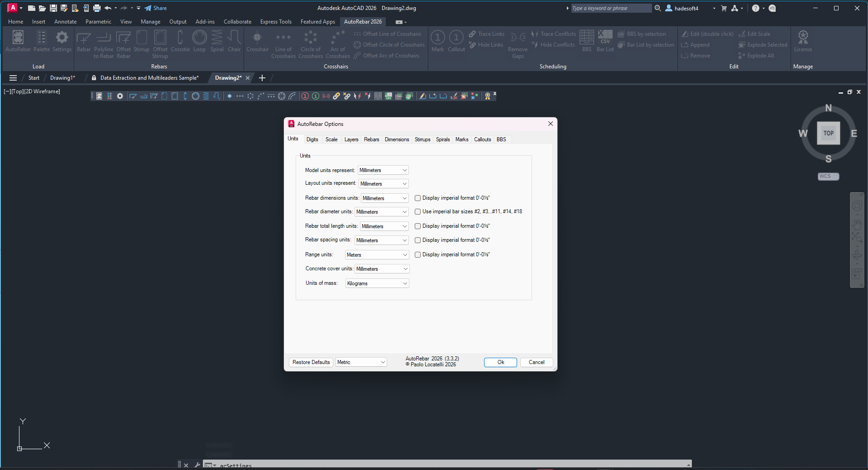
Task: Open Units of mass Kilograms dropdown
Action: pyautogui.click(x=377, y=283)
